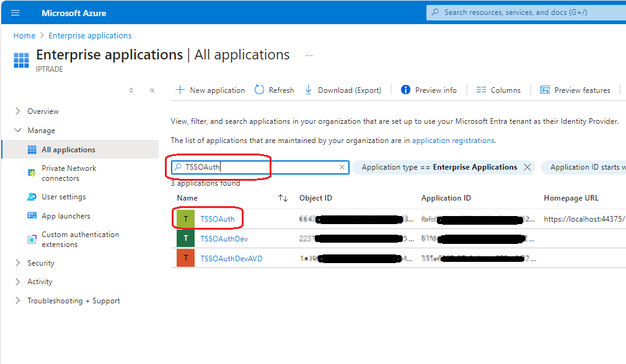The height and width of the screenshot is (364, 626).
Task: Open Enterprise applications breadcrumb link
Action: click(90, 35)
